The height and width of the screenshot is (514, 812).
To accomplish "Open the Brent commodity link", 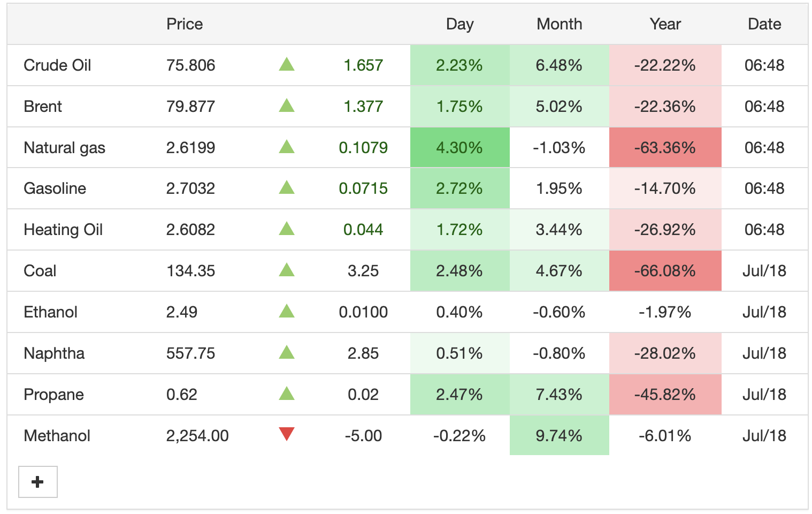I will point(43,107).
